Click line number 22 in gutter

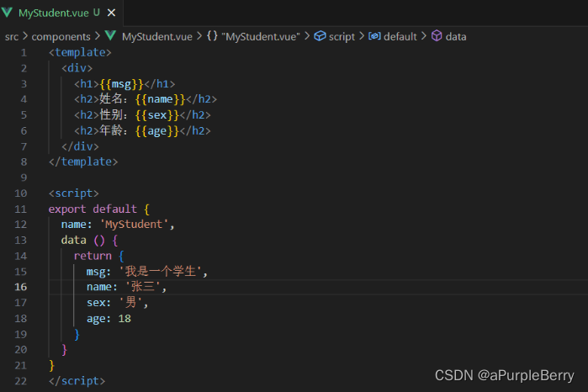21,381
